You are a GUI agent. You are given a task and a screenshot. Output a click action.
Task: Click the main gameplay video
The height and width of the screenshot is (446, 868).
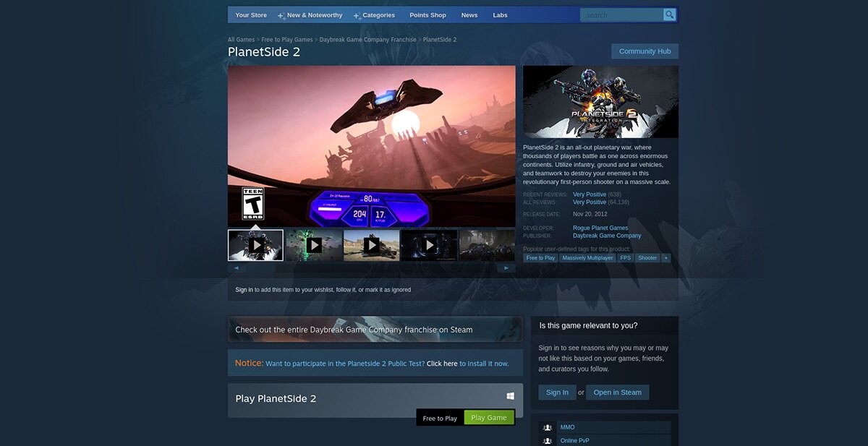click(x=371, y=146)
